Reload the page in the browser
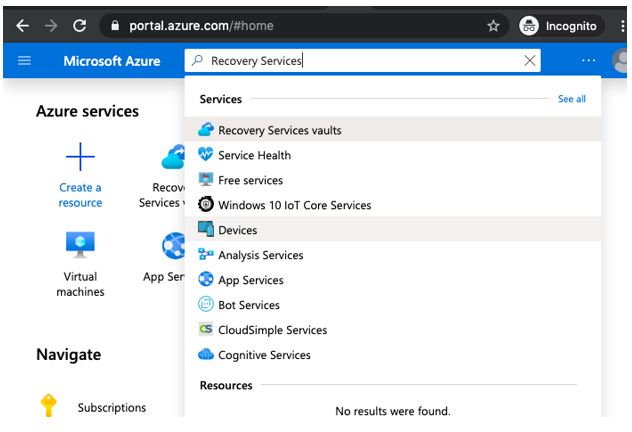632x432 pixels. (x=80, y=26)
